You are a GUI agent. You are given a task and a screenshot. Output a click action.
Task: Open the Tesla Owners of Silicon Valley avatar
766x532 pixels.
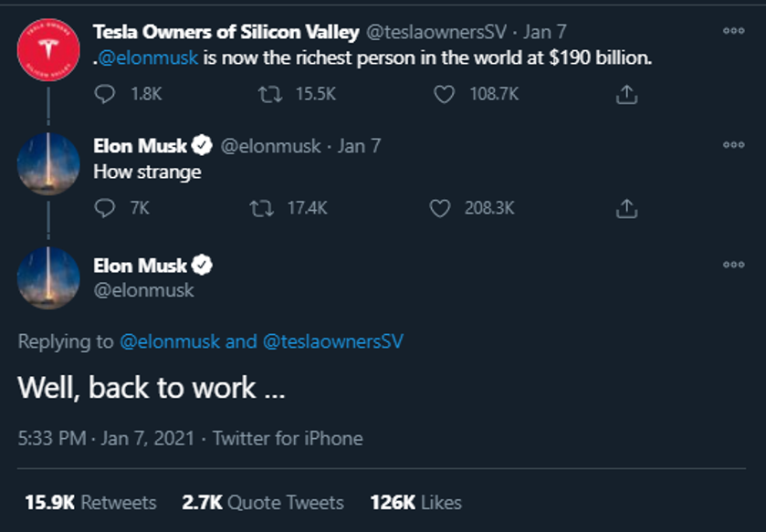coord(48,48)
